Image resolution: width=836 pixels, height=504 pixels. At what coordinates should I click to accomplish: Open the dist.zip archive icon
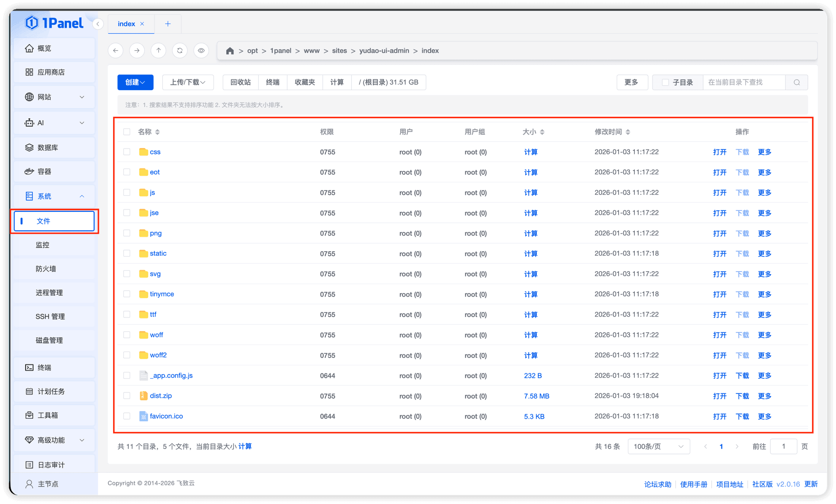coord(143,396)
